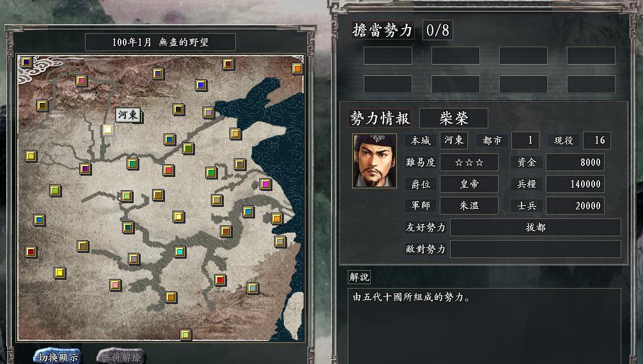643x364 pixels.
Task: Click the 柴榮 ruler portrait
Action: point(375,161)
